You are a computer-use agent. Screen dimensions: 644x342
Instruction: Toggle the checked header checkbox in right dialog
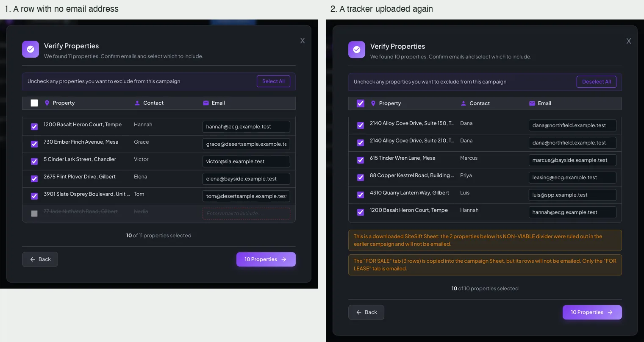(x=361, y=103)
